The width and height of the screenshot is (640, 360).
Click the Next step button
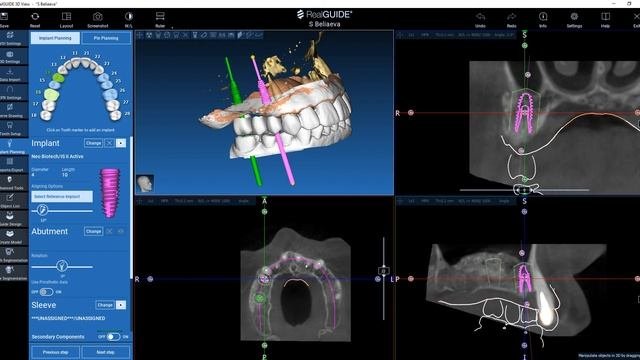(105, 352)
